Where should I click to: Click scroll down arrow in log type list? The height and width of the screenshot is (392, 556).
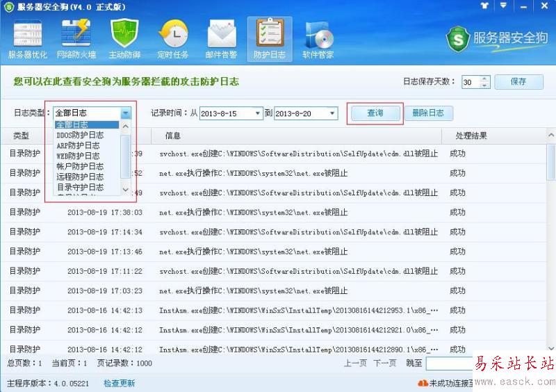click(x=126, y=190)
